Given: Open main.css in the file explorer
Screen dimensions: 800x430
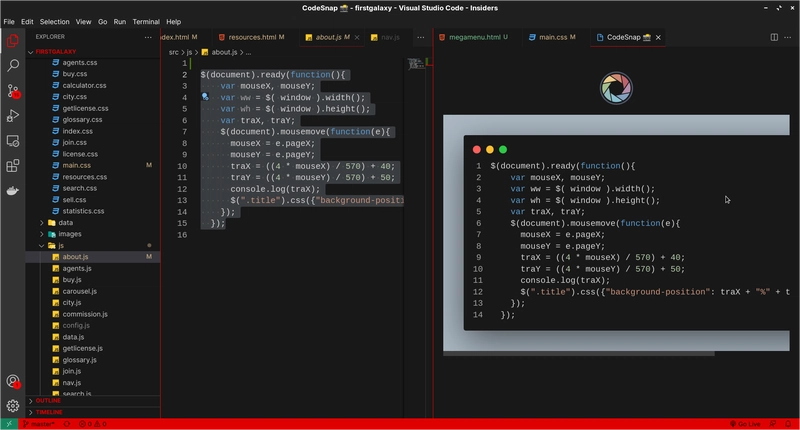Looking at the screenshot, I should 77,165.
